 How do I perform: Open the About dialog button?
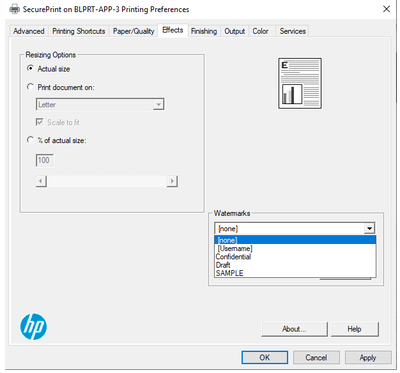(x=294, y=329)
